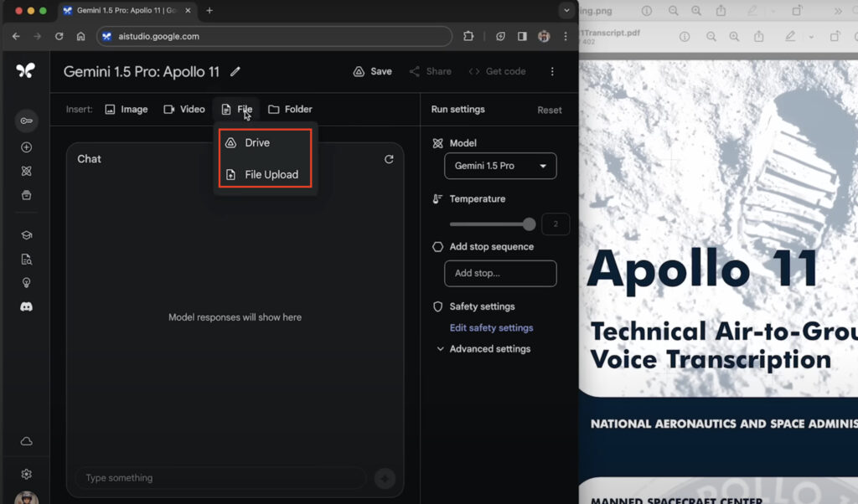Insert an Image into the prompt
Screen dimensions: 858x504
(127, 110)
